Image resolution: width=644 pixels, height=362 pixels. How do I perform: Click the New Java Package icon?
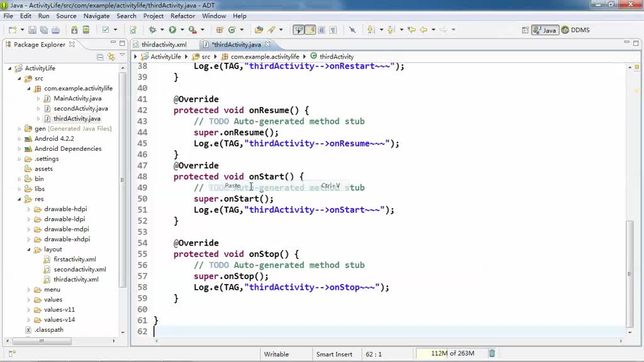(219, 30)
